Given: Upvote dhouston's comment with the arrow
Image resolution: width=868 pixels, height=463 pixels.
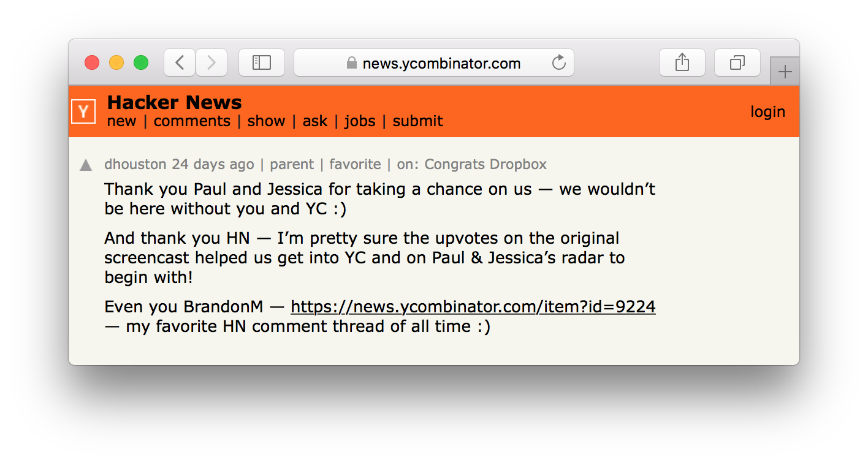Looking at the screenshot, I should [x=86, y=165].
